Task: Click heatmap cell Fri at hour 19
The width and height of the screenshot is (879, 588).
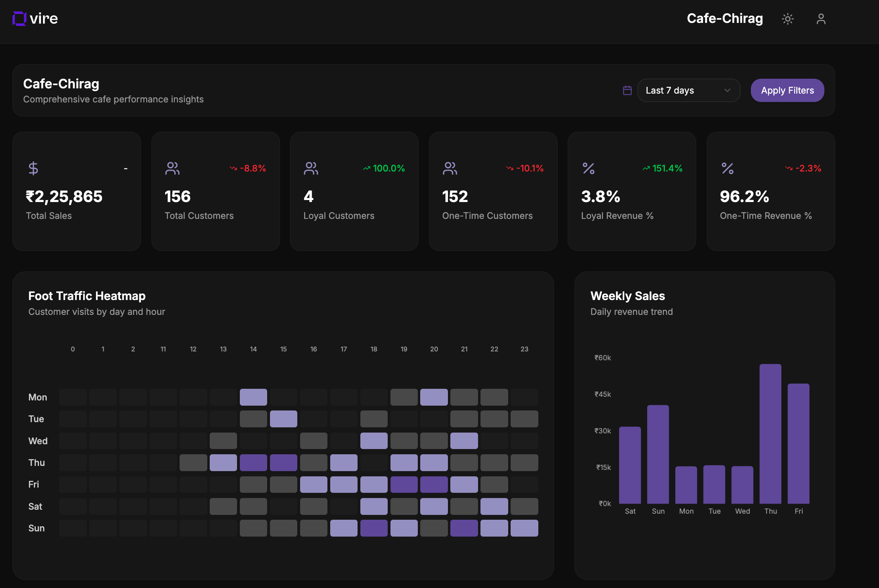Action: [x=404, y=484]
